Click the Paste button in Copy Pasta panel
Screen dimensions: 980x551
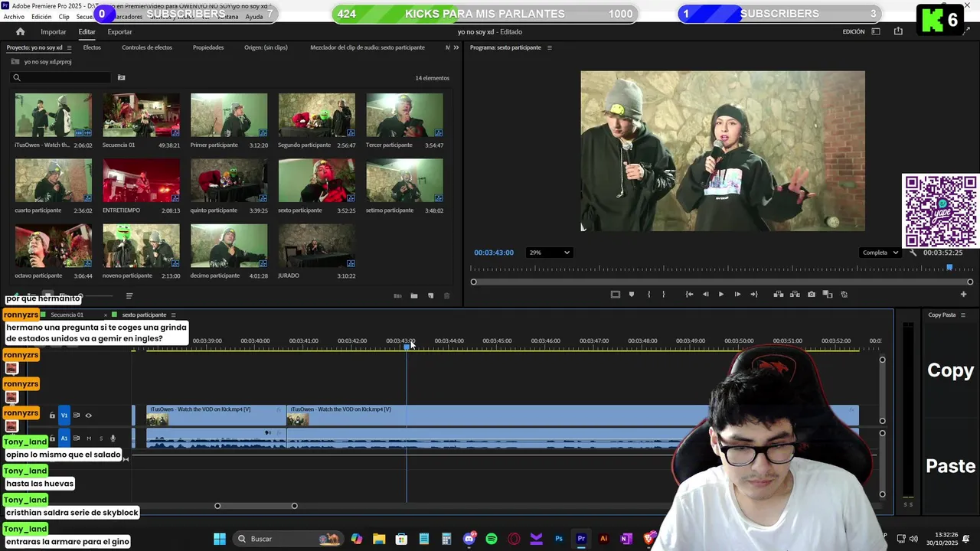tap(950, 466)
